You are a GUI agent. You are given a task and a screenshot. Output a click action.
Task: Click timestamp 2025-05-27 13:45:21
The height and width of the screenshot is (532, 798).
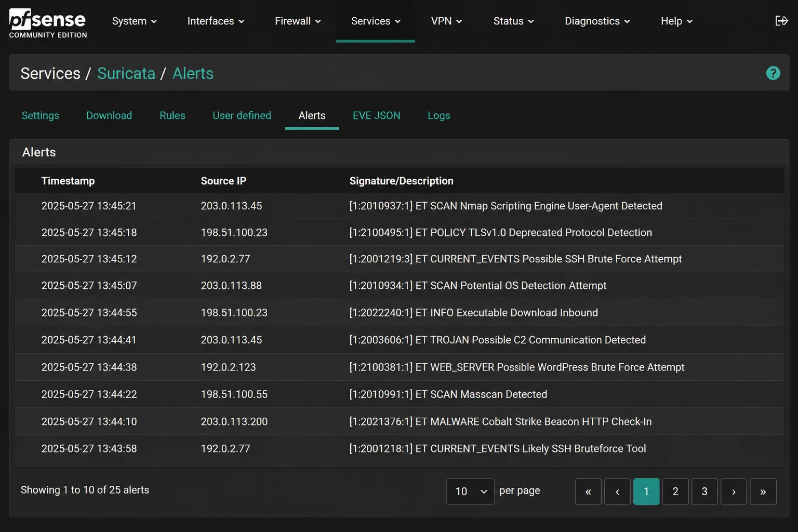[89, 206]
